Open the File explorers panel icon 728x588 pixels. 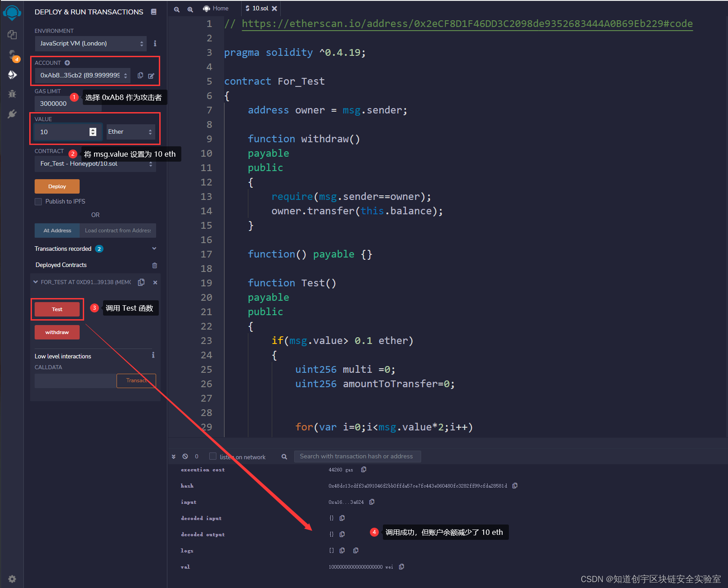12,35
